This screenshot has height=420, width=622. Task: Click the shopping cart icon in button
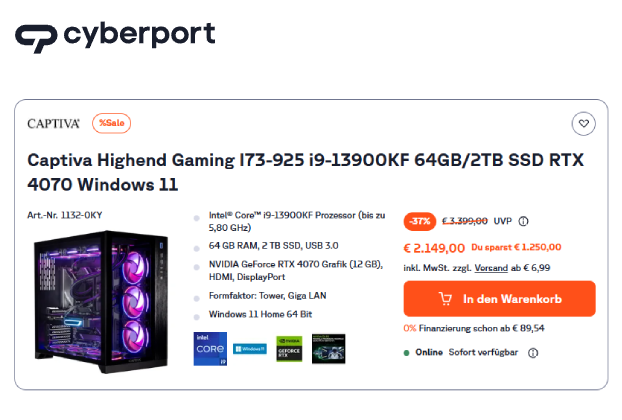[445, 299]
